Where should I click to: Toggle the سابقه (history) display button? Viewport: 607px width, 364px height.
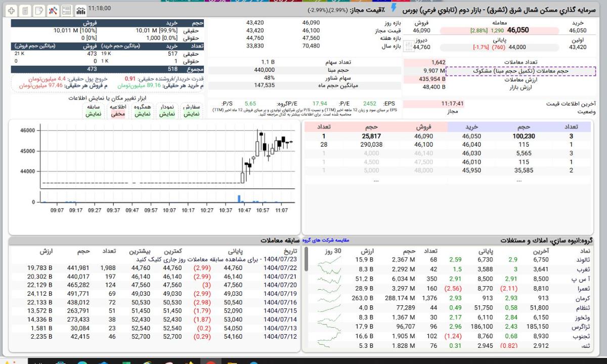pyautogui.click(x=93, y=111)
